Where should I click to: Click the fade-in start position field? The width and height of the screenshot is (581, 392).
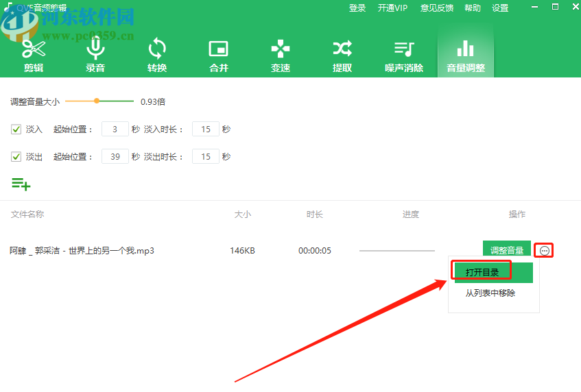(115, 129)
